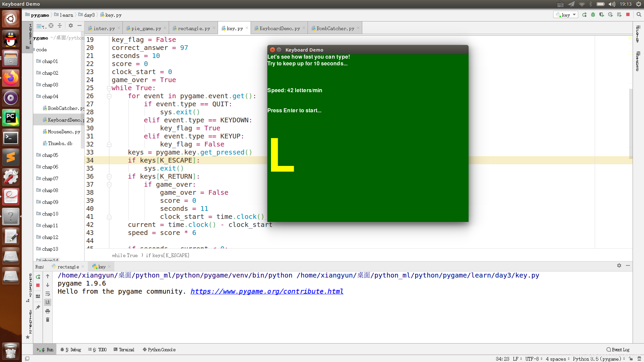
Task: Switch to KeyboardDemo.py editor tab
Action: point(279,28)
